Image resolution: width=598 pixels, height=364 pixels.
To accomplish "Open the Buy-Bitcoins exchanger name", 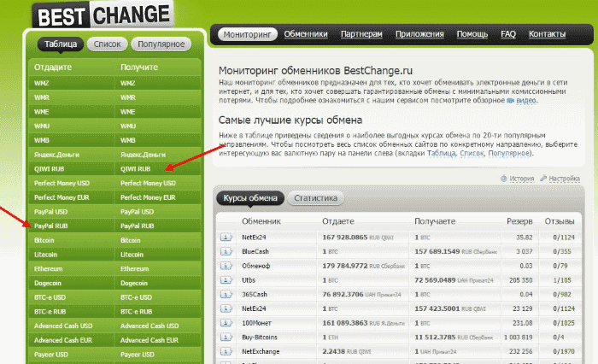I will pyautogui.click(x=260, y=338).
